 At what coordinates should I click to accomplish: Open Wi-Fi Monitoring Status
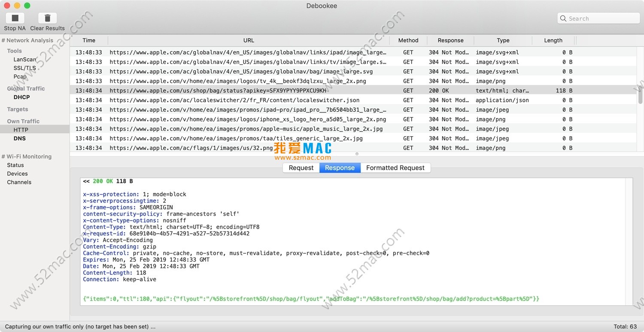15,165
